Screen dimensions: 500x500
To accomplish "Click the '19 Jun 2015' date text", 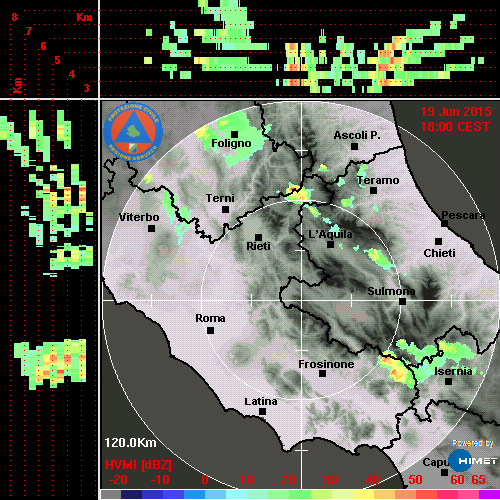I will (x=456, y=112).
